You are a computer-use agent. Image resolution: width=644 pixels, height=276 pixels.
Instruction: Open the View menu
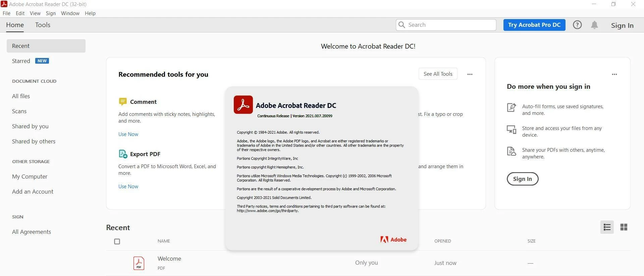(x=35, y=13)
